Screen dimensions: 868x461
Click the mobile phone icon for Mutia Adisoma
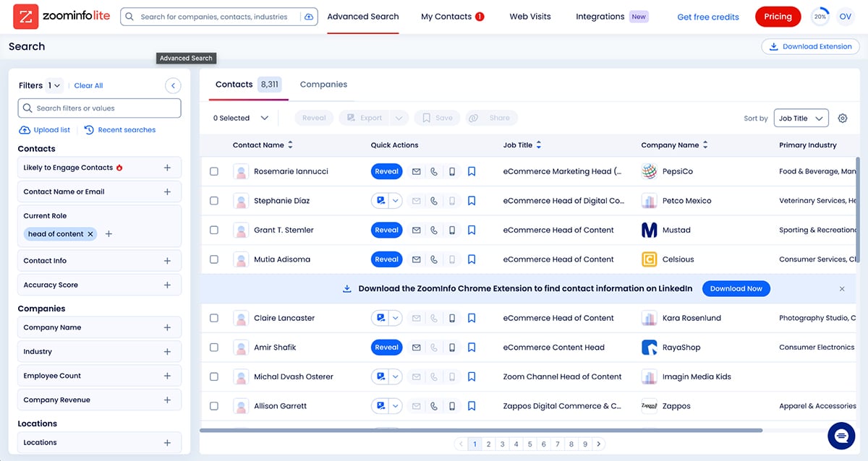click(451, 259)
